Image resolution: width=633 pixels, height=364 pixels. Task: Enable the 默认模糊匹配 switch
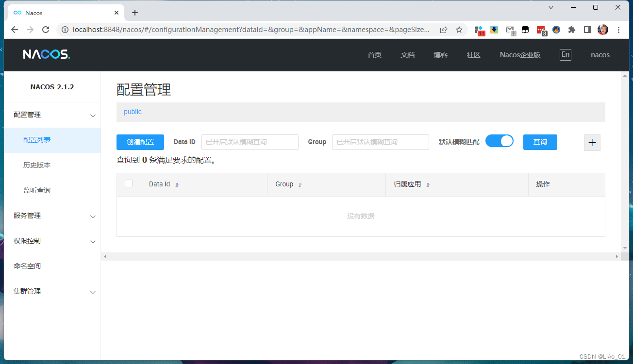pyautogui.click(x=500, y=141)
